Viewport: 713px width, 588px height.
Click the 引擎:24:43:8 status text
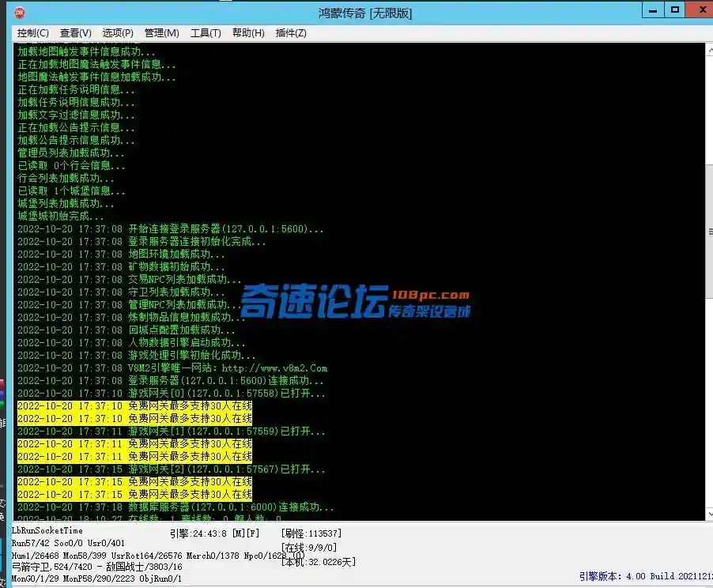pyautogui.click(x=215, y=533)
